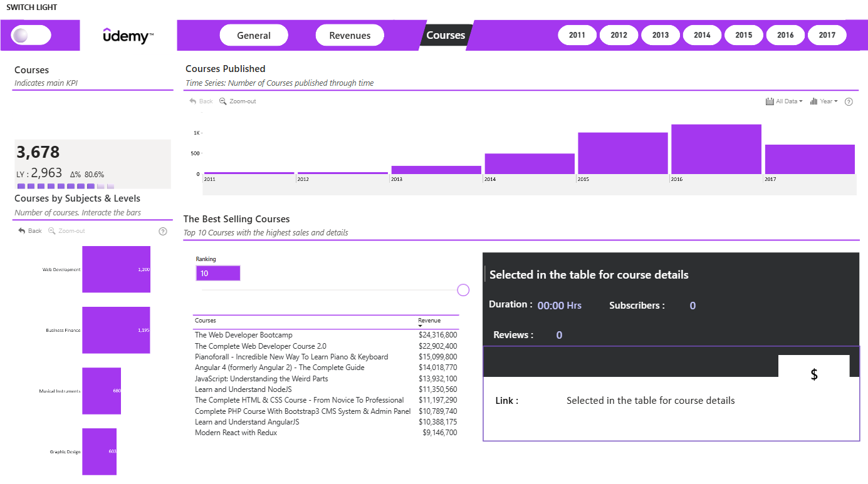Click the Ranking value input field
The height and width of the screenshot is (484, 868).
(x=218, y=273)
